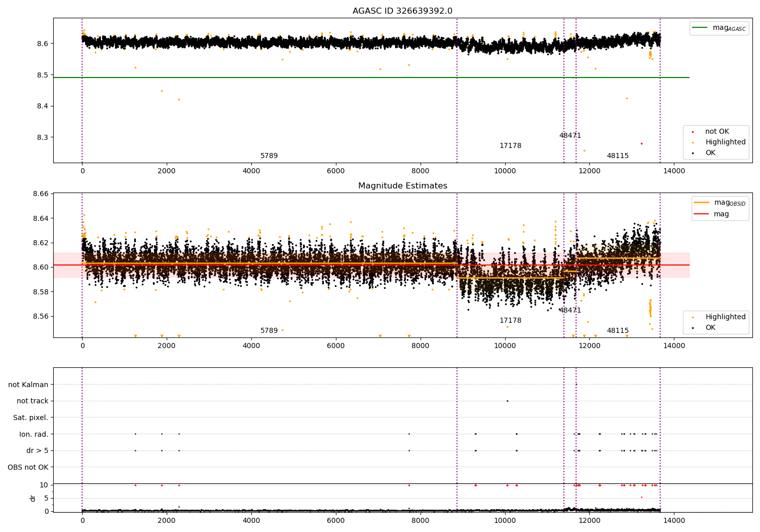Click the 8.60 y-axis tick label
The image size is (760, 532).
click(x=40, y=268)
